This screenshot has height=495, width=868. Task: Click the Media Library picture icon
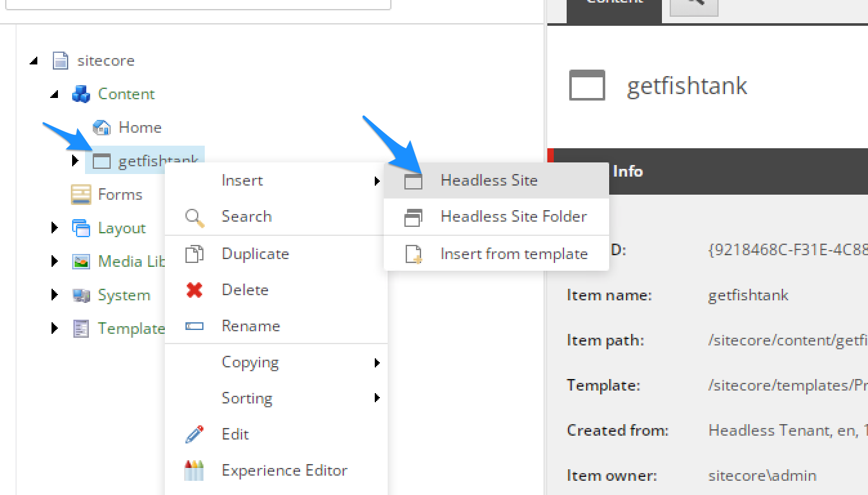[81, 262]
